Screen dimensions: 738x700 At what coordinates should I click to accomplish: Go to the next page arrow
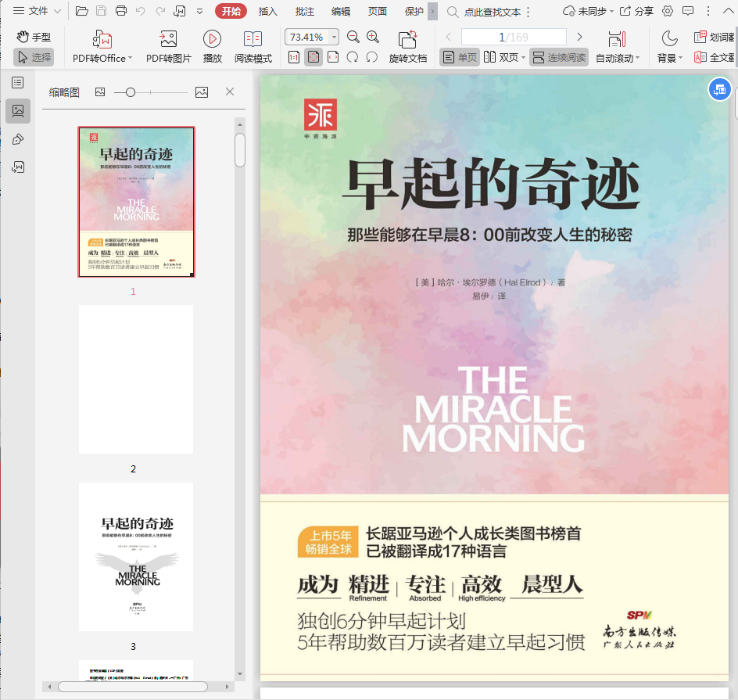(579, 37)
